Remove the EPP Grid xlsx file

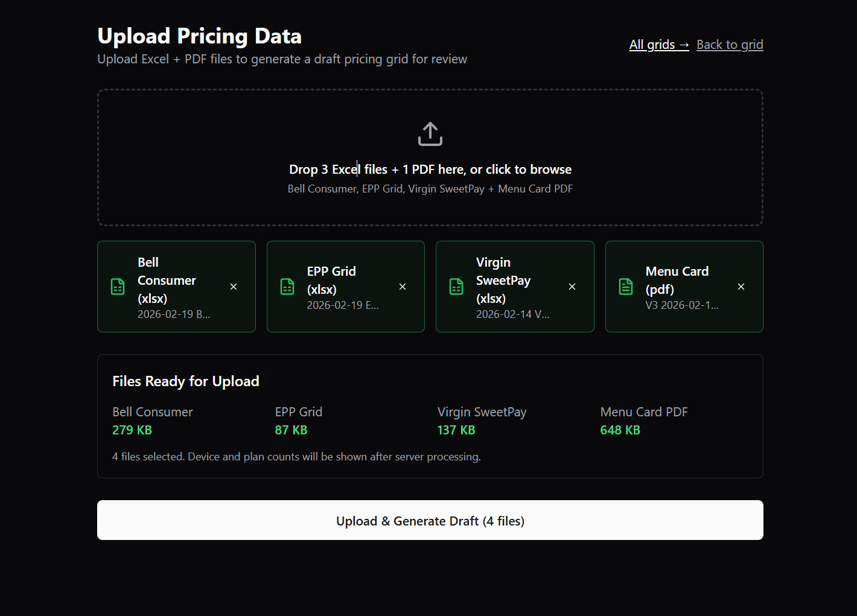(403, 287)
